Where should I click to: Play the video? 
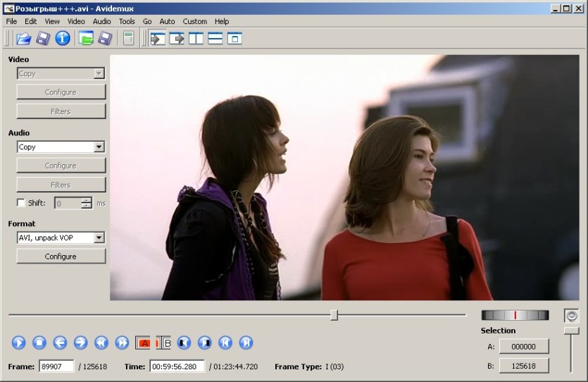pyautogui.click(x=19, y=343)
